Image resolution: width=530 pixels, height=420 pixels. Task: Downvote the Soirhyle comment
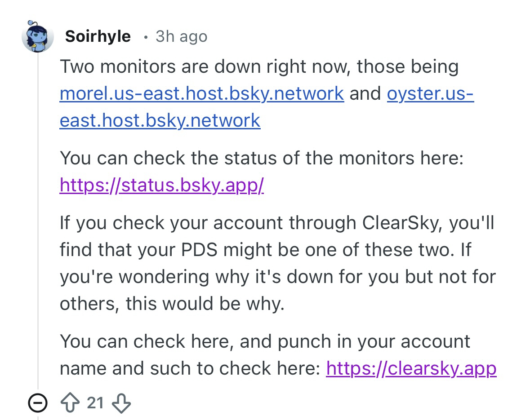(x=121, y=403)
